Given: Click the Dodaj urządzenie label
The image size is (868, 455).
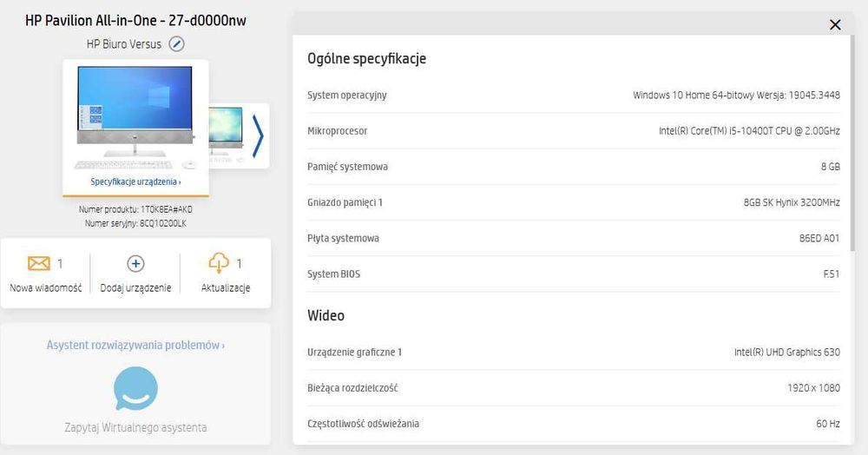Looking at the screenshot, I should point(135,287).
